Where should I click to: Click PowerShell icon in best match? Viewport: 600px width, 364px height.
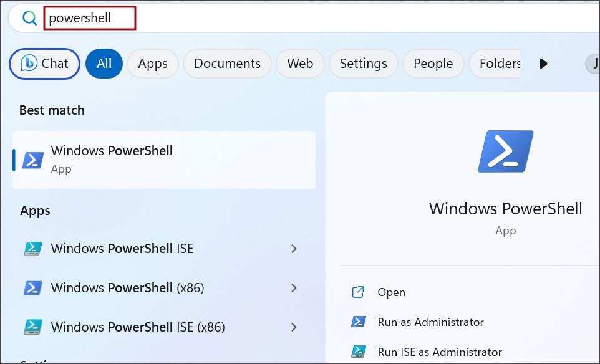(x=33, y=160)
